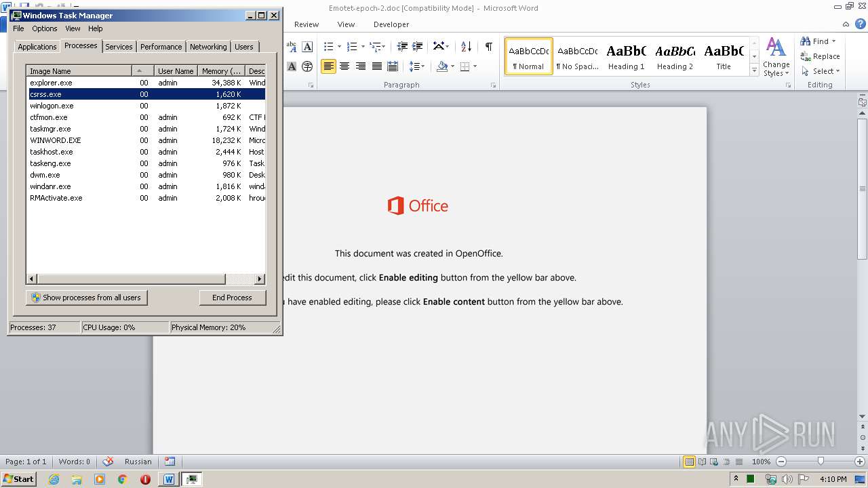
Task: Click the Sort button in Paragraph group
Action: click(466, 46)
